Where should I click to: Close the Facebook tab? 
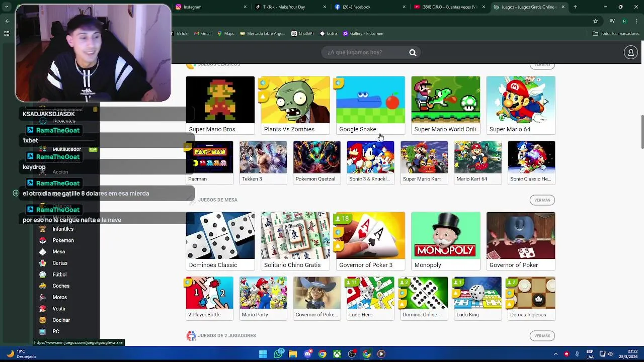(x=404, y=7)
